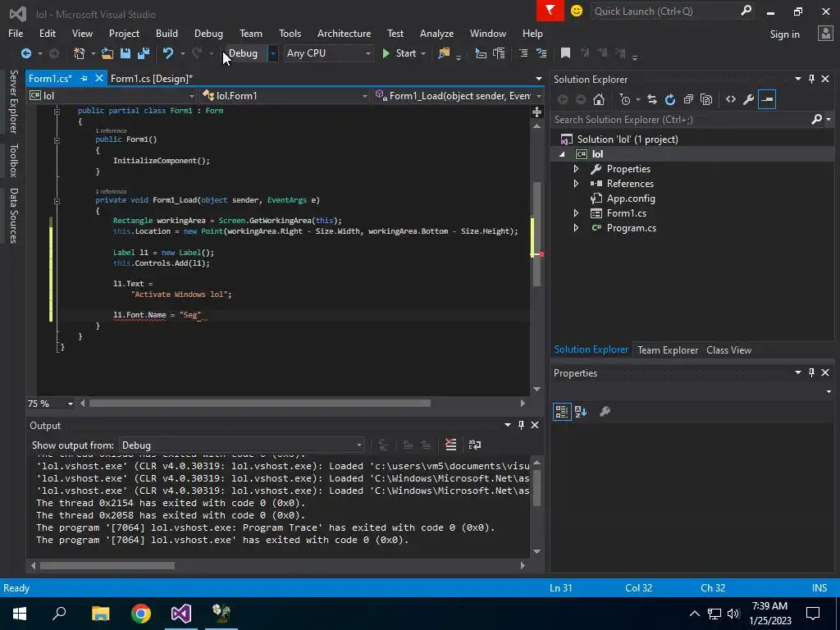Start debugging with the green Start button
This screenshot has height=630, width=840.
pos(399,53)
